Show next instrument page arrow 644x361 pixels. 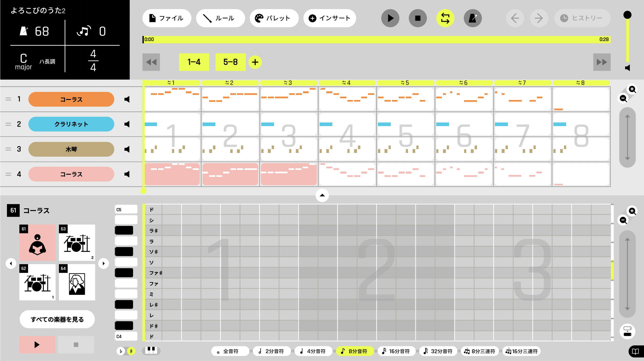103,263
